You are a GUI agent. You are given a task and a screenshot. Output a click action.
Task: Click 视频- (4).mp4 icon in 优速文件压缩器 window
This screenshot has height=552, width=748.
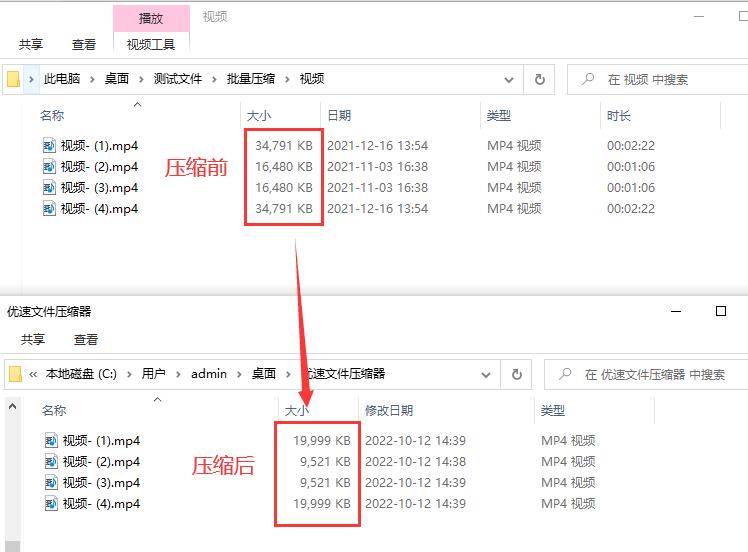click(52, 503)
